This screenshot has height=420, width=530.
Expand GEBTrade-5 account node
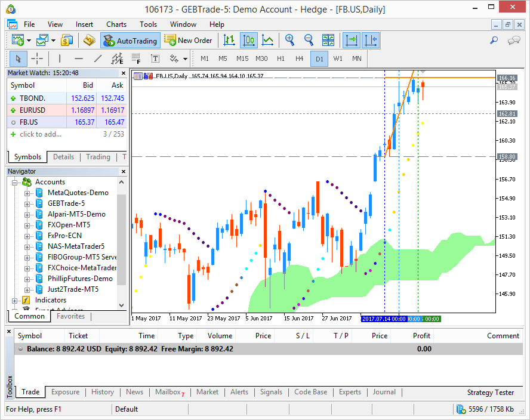click(x=27, y=204)
